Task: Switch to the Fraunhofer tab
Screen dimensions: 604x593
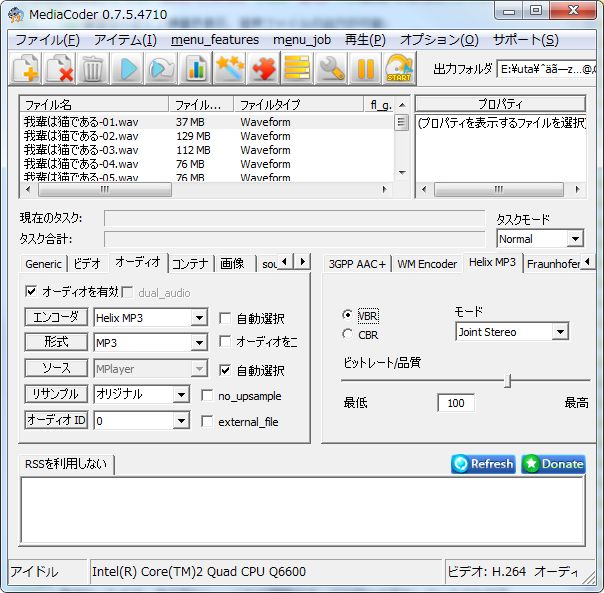Action: coord(553,264)
